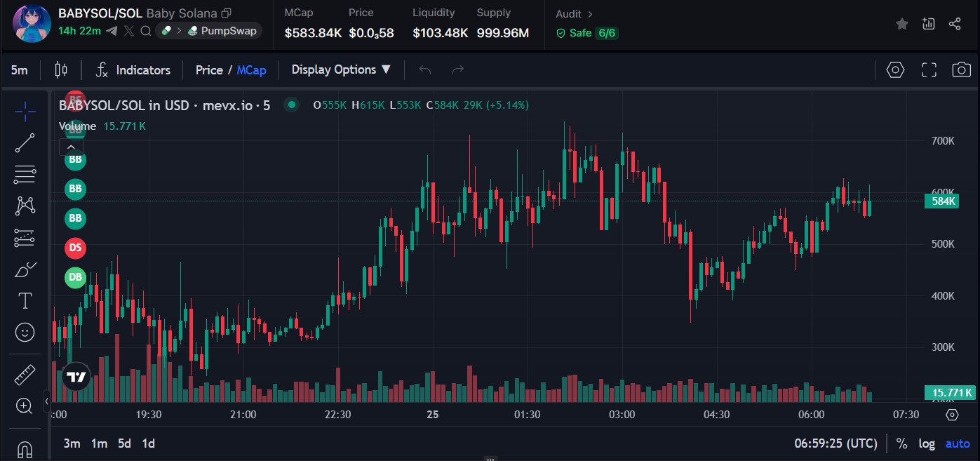Toggle the log scale
This screenshot has height=461, width=980.
click(927, 443)
